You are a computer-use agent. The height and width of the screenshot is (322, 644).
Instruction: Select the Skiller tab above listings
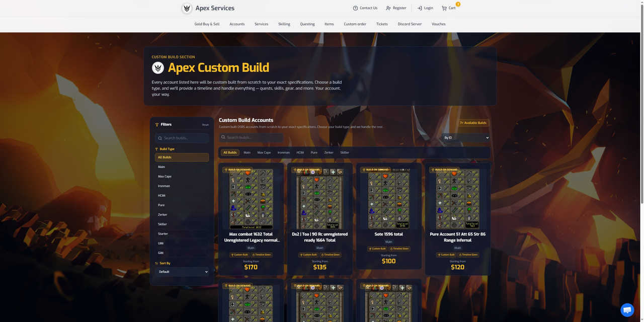[x=345, y=152]
